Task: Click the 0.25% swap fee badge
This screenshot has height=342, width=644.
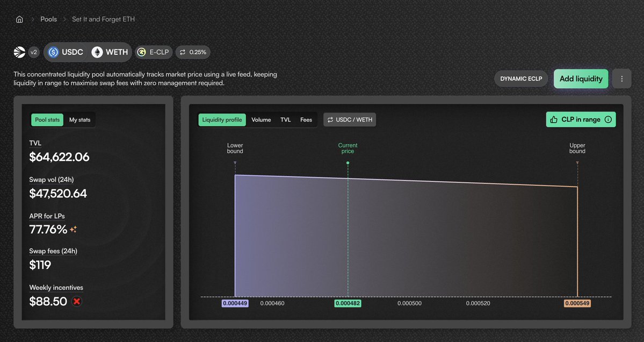Action: point(193,52)
